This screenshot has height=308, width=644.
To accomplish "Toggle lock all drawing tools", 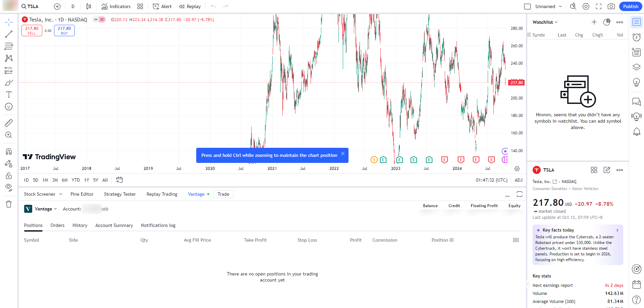I will click(9, 176).
